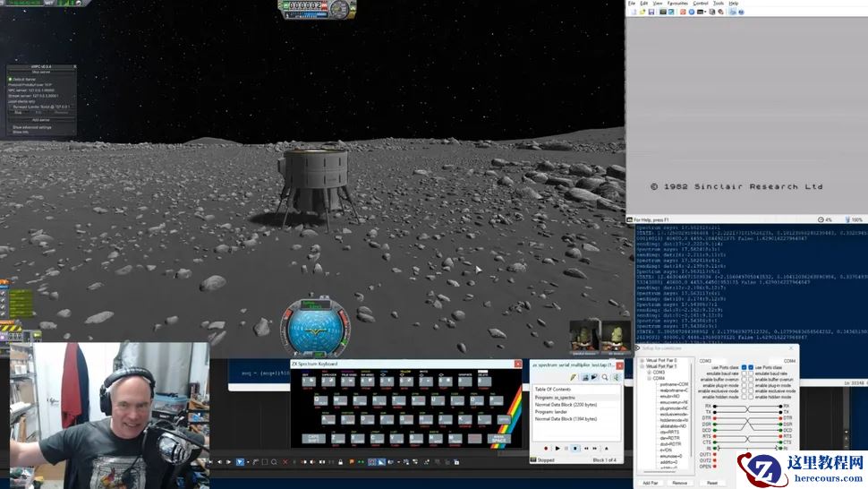Open the Control menu in emulator
The width and height of the screenshot is (868, 489).
[x=701, y=4]
